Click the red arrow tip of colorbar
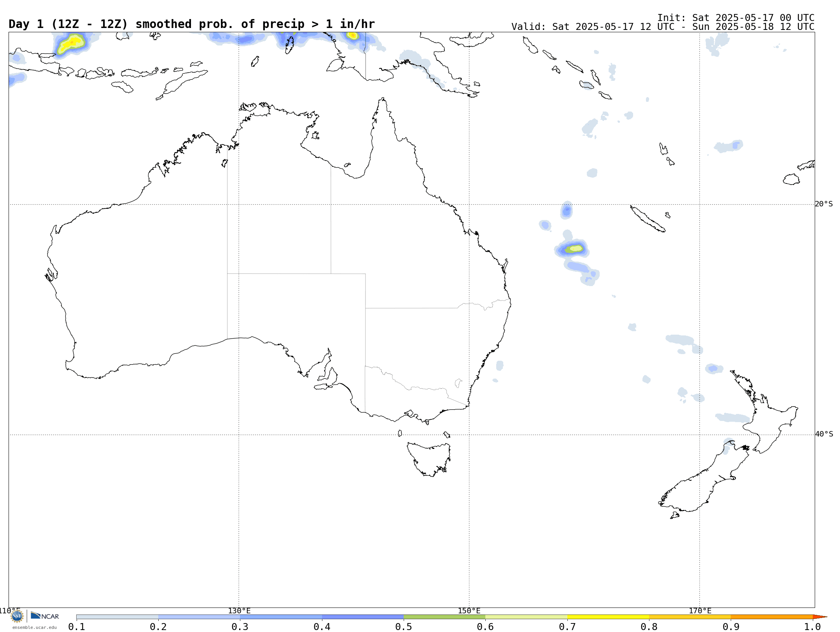Screen dimensions: 840x632 (819, 617)
